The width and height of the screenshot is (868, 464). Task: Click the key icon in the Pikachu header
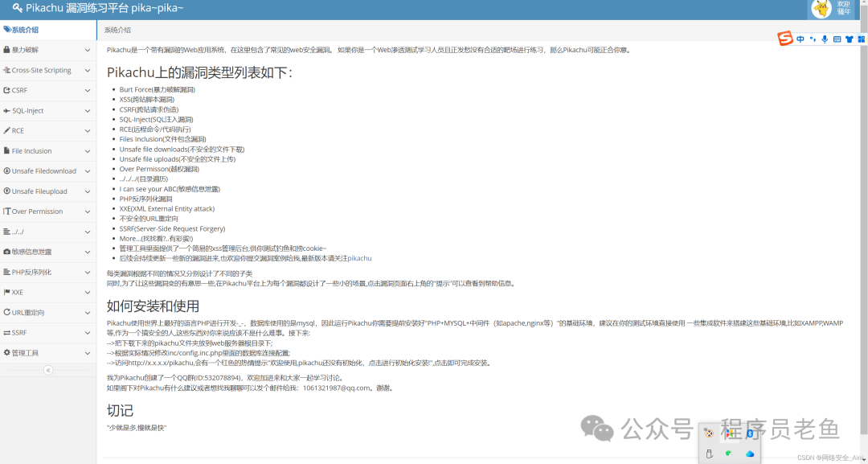pyautogui.click(x=17, y=8)
